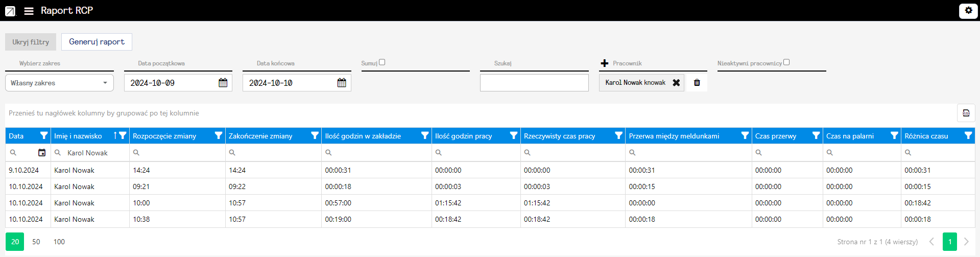Viewport: 980px width, 257px height.
Task: Click the Szukaj search field
Action: [x=534, y=83]
